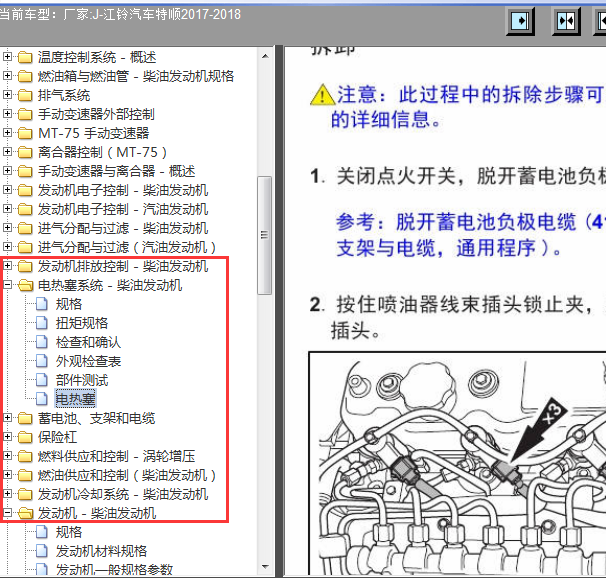
Task: Expand 温度控制系统 - 概述 folder
Action: click(7, 57)
